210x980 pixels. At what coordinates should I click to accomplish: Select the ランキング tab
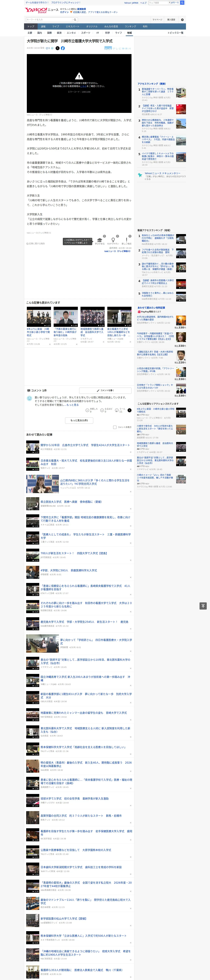point(130,27)
